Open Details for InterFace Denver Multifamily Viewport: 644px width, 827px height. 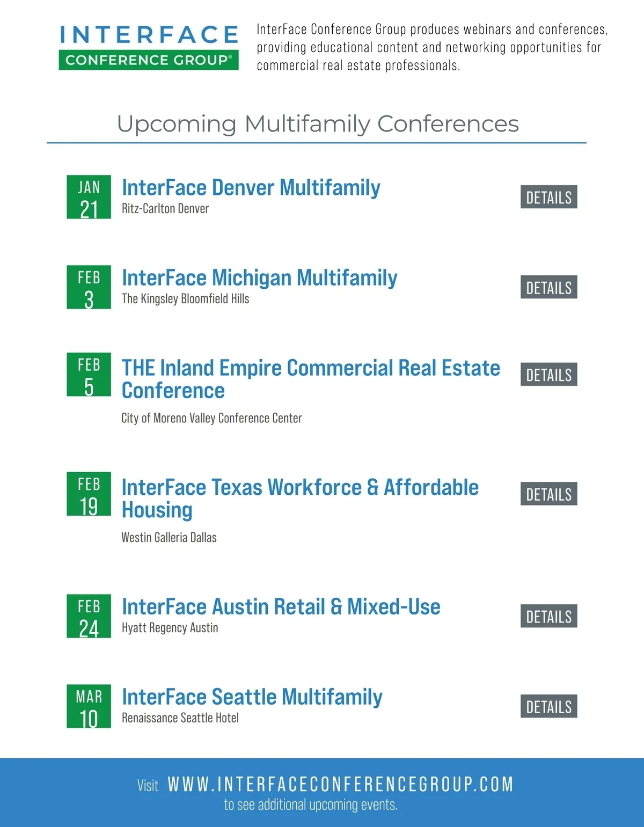pos(548,197)
